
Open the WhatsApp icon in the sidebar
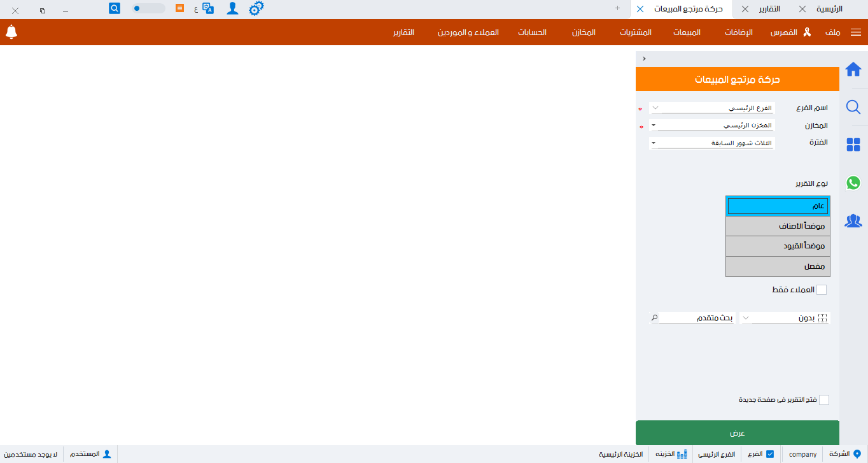(853, 183)
